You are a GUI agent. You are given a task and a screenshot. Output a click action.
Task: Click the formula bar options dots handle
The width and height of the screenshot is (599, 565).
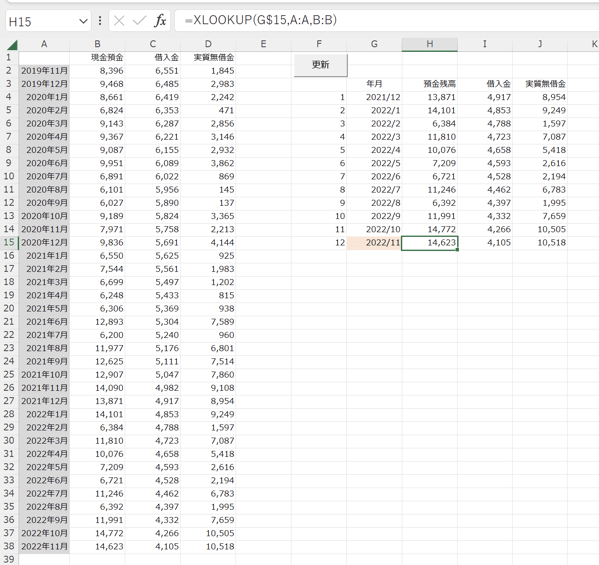coord(100,21)
